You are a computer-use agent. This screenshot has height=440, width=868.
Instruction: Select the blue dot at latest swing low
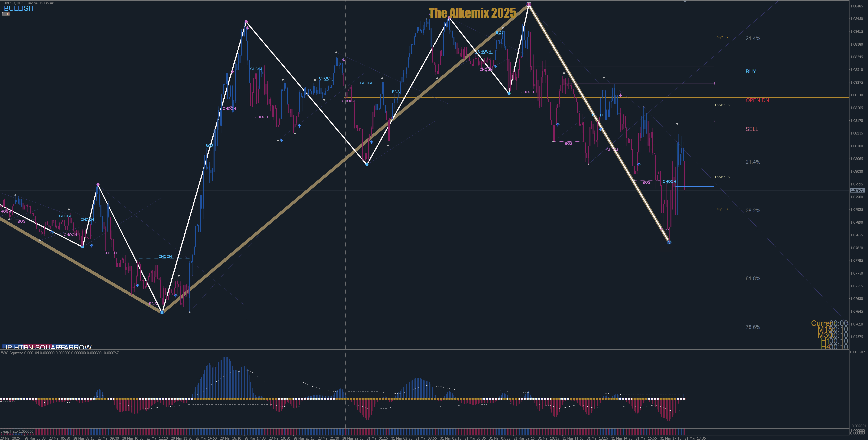pos(669,242)
